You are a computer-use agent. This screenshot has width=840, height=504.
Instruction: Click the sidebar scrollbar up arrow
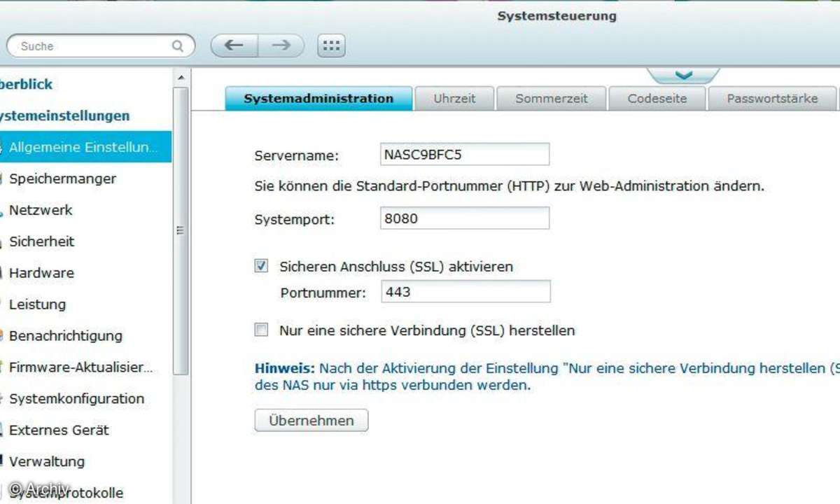coord(181,78)
